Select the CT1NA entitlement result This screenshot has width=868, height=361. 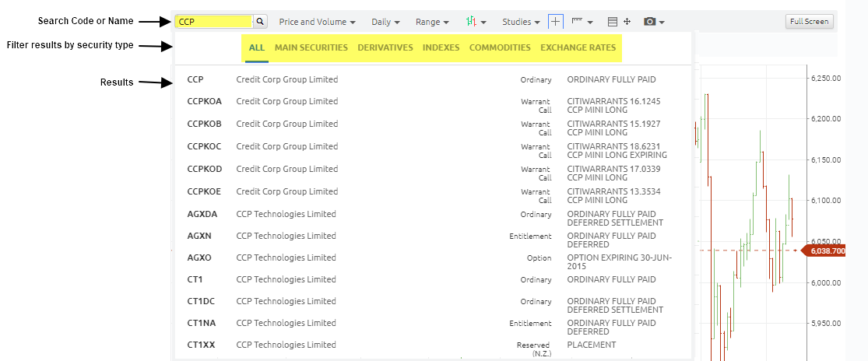click(x=433, y=328)
